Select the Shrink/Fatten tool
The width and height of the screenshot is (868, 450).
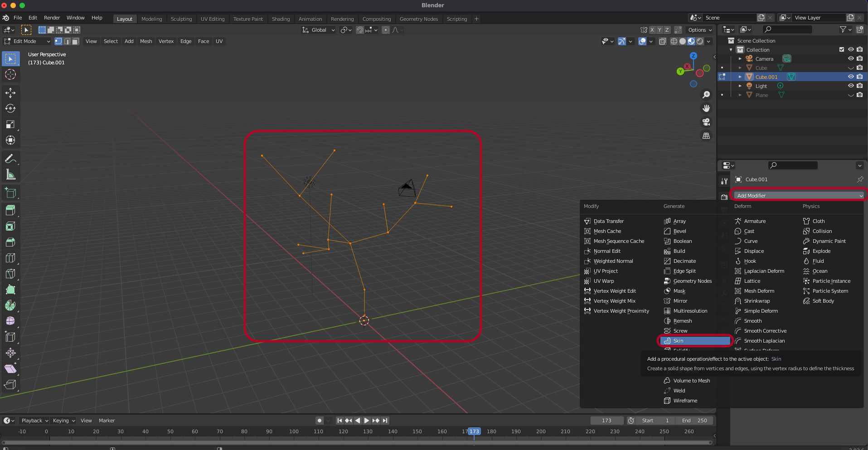point(10,353)
